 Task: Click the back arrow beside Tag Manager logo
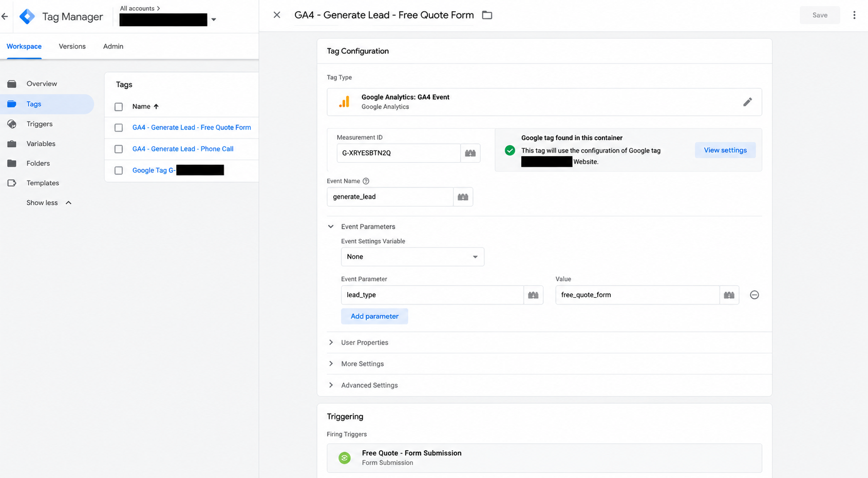5,16
